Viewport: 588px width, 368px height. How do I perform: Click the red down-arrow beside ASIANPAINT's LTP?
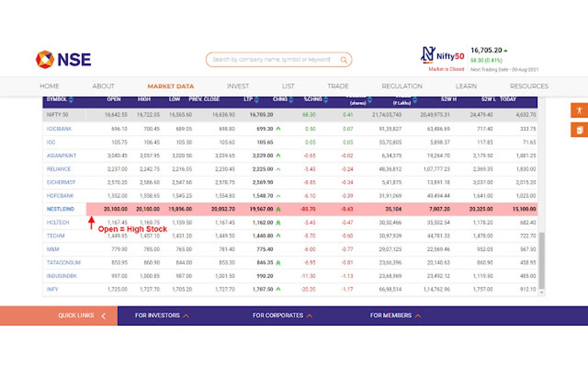pos(278,155)
